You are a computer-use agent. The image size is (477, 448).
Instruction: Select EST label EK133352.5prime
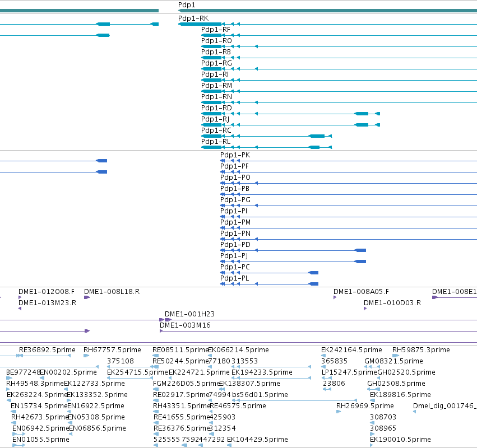coord(97,395)
